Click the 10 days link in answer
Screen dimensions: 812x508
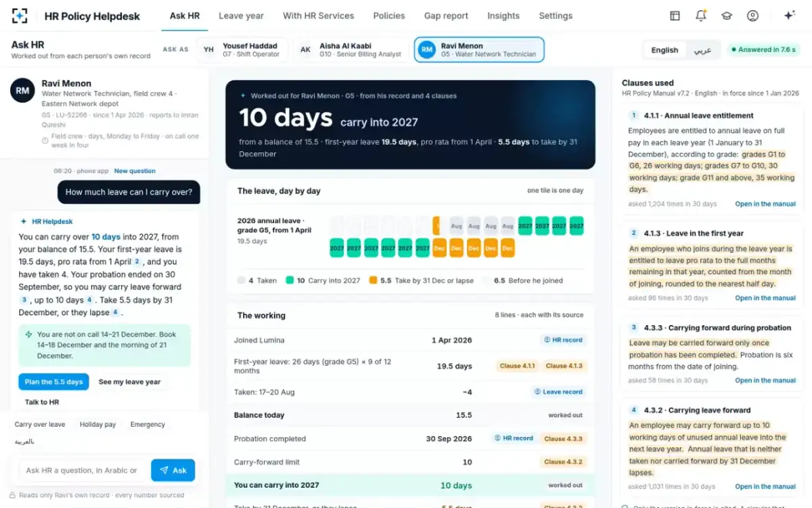point(106,236)
